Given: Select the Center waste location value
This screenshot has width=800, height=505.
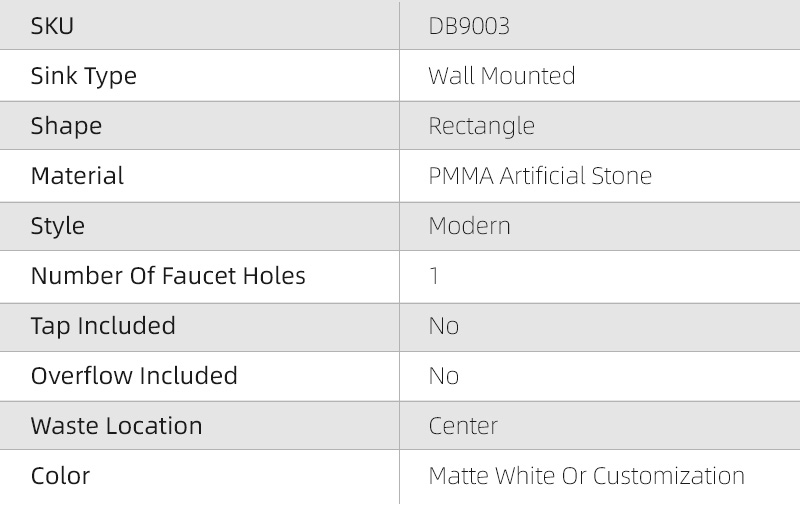Looking at the screenshot, I should tap(463, 426).
